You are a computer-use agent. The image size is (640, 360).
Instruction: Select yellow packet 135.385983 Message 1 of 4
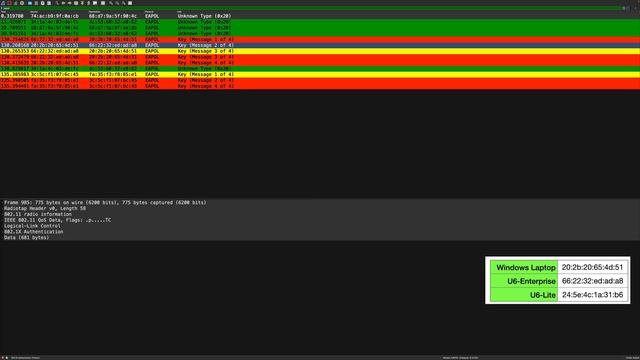point(320,75)
